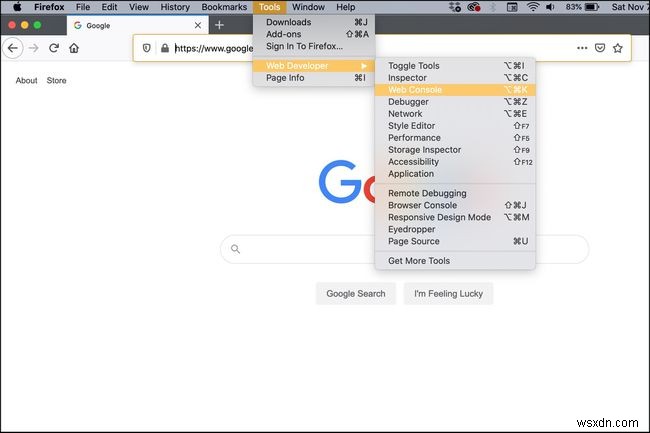View Page Source menu item
Screen dimensions: 650x433
coord(455,241)
